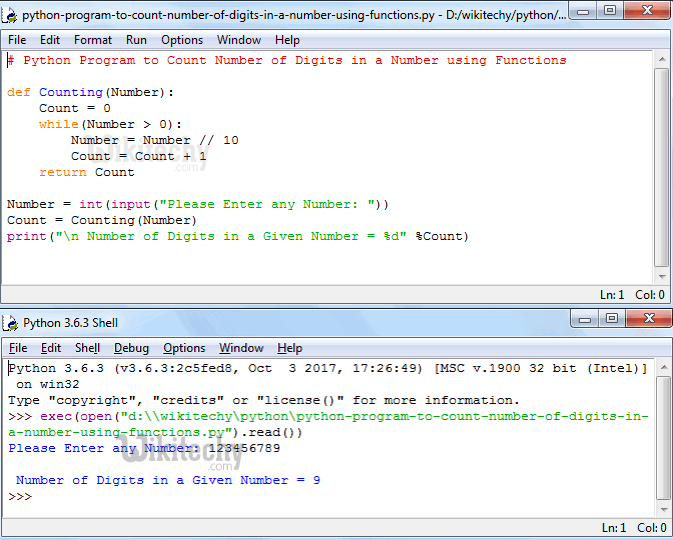Open the Help menu in the editor
Viewport: 673px width, 540px height.
pyautogui.click(x=287, y=40)
